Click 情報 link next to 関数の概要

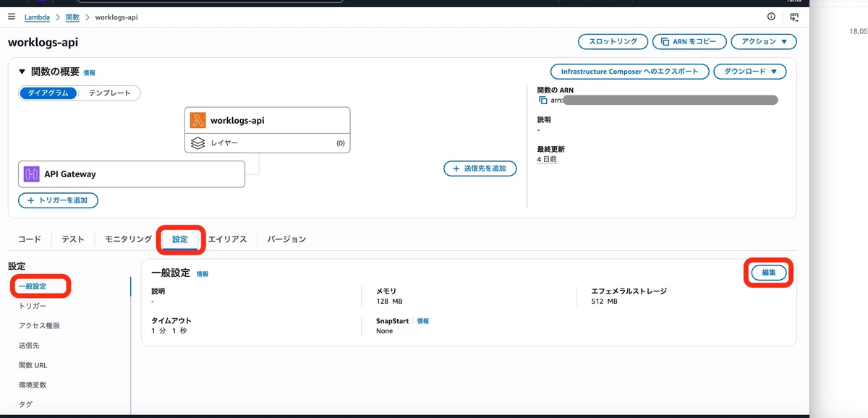point(89,73)
